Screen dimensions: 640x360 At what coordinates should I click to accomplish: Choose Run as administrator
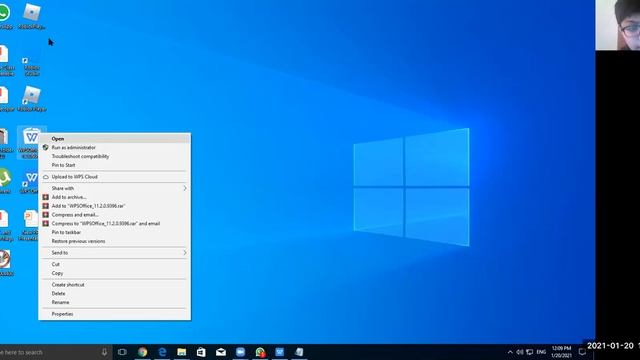coord(114,147)
